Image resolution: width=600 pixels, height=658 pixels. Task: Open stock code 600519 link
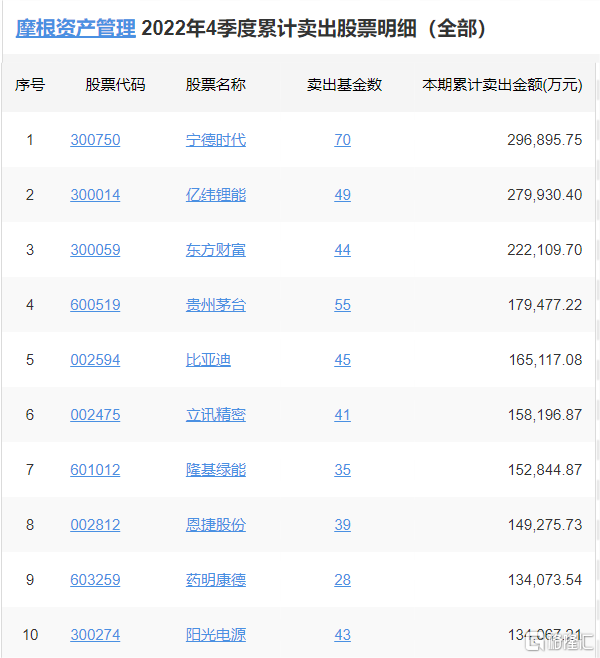click(95, 305)
